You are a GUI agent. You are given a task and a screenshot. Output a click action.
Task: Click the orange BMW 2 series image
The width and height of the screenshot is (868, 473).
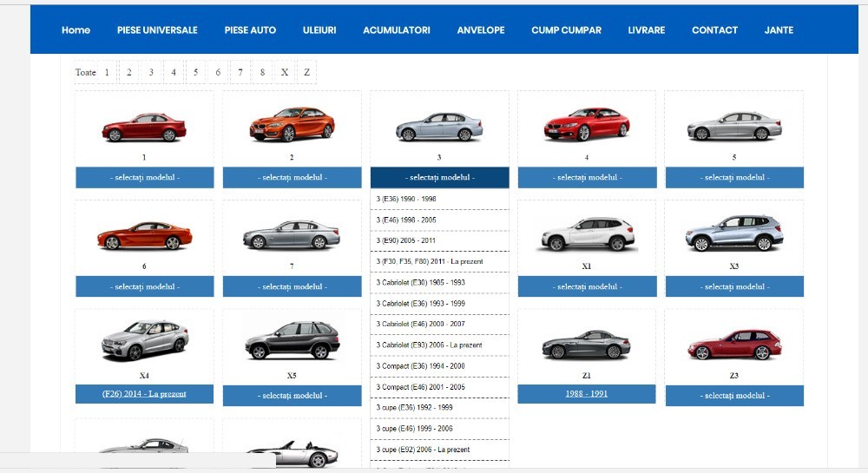click(x=292, y=124)
